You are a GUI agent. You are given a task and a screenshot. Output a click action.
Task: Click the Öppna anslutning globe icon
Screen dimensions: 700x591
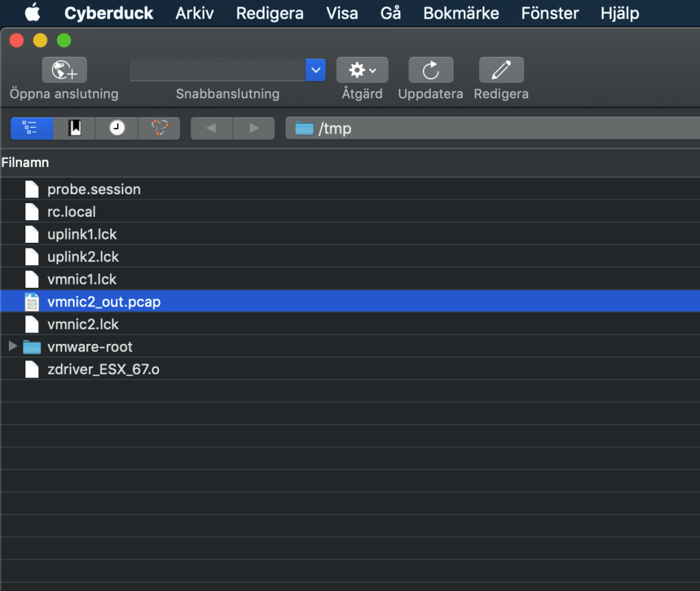coord(64,70)
